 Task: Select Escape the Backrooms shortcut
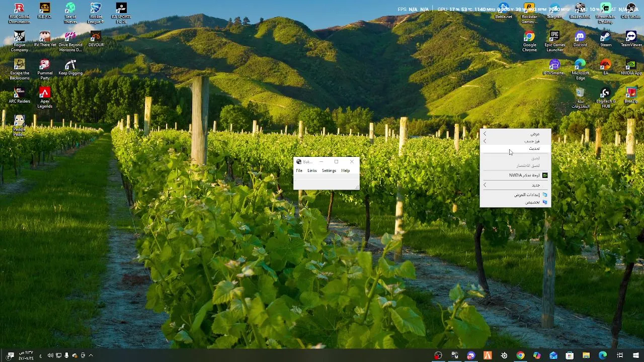19,70
